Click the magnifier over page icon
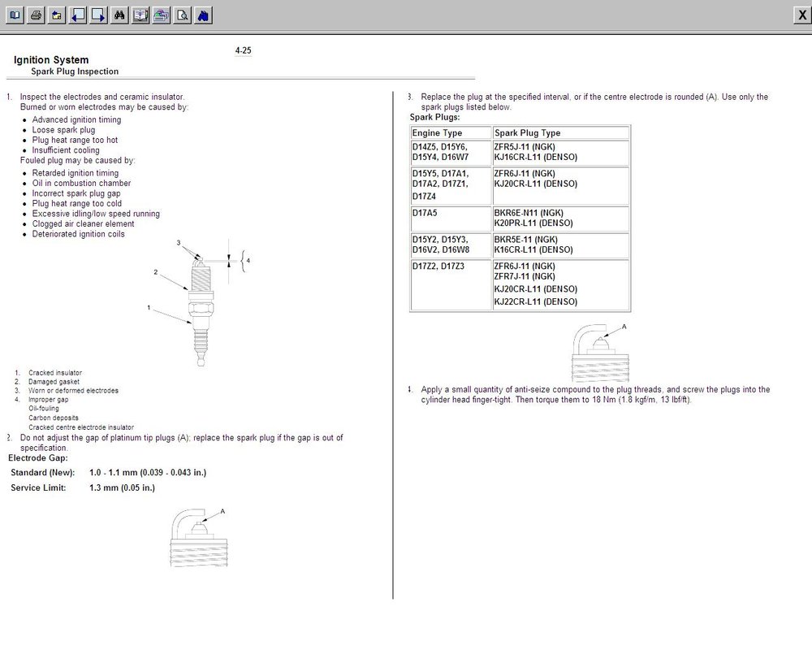This screenshot has width=812, height=650. tap(182, 15)
